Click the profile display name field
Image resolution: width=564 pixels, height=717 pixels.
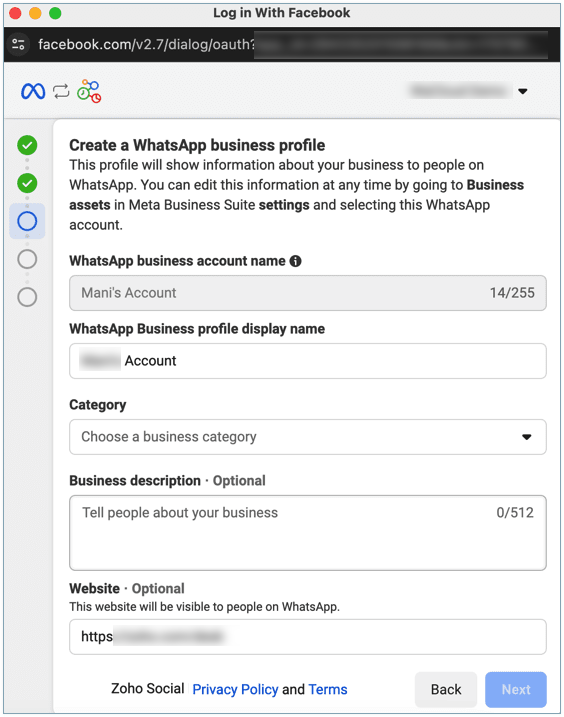[x=308, y=361]
